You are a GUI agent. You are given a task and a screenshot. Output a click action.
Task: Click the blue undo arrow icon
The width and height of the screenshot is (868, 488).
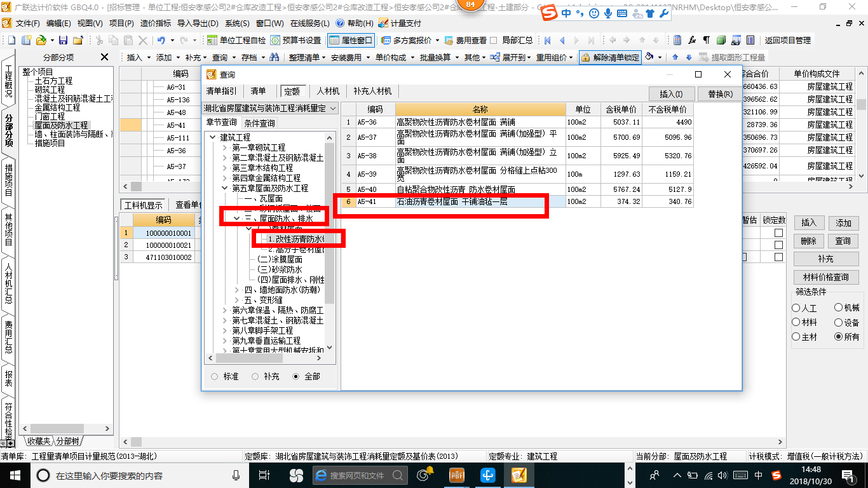[162, 40]
